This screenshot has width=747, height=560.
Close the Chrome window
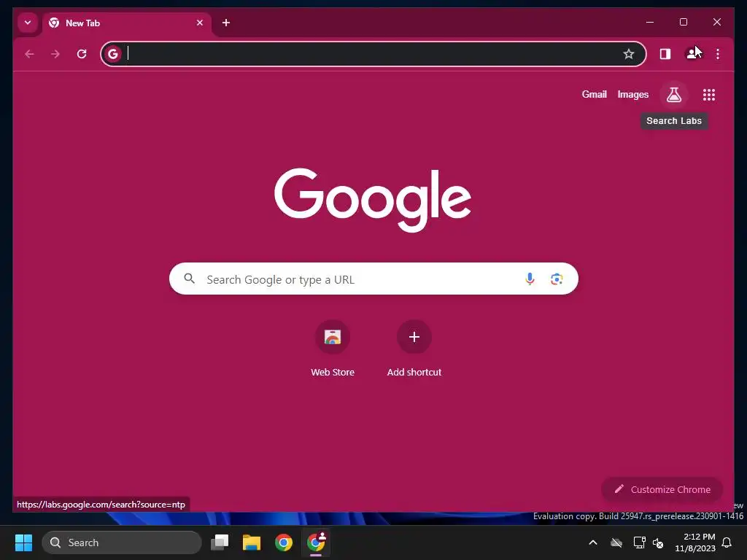(x=716, y=22)
